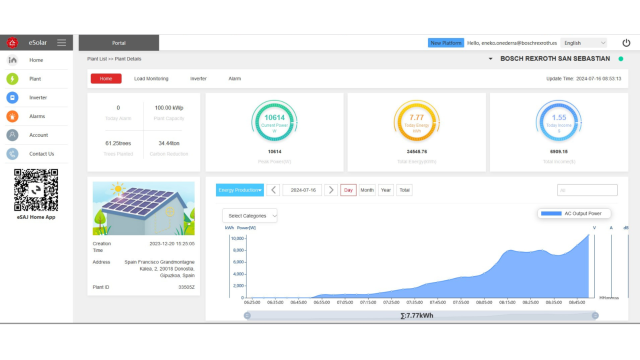Click the 2024-07-16 date field
Screen dimensions: 640x360
pyautogui.click(x=303, y=190)
